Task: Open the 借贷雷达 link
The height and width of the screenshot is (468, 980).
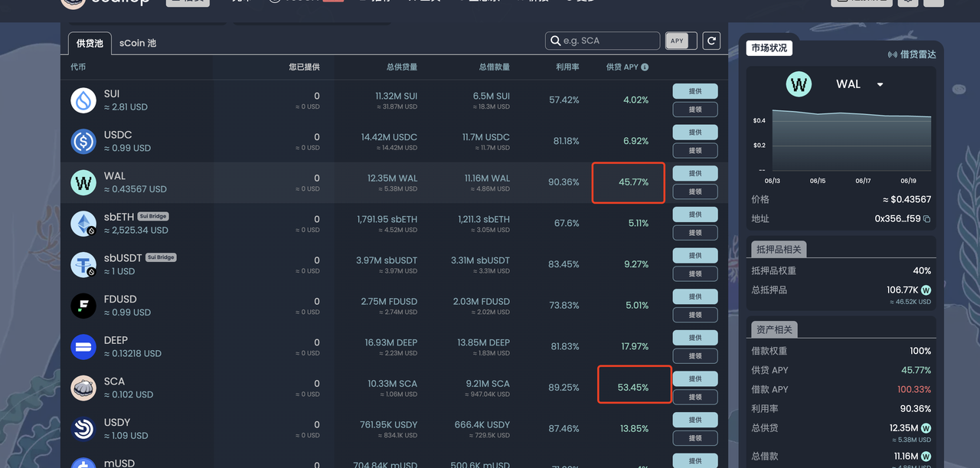Action: pos(911,54)
